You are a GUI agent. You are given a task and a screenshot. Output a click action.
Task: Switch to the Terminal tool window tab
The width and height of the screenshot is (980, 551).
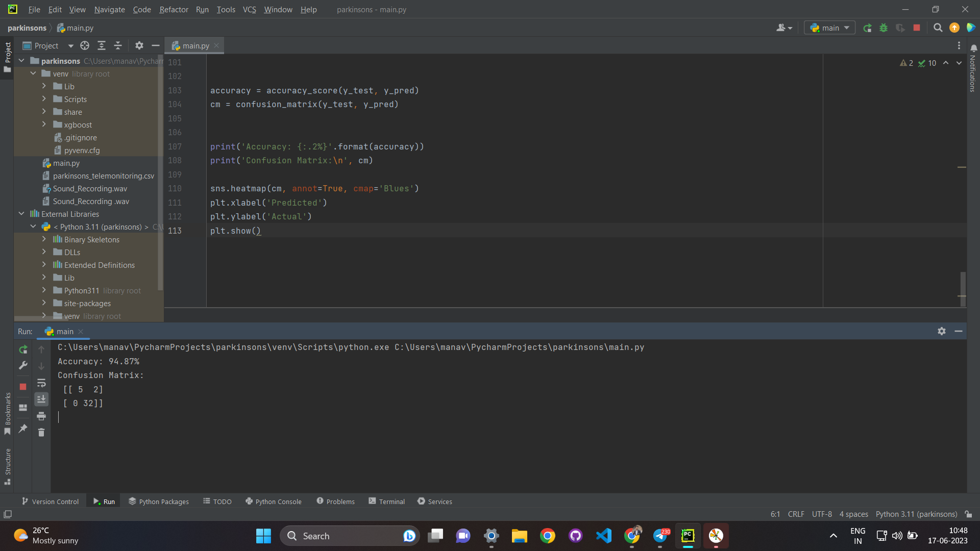click(x=386, y=502)
